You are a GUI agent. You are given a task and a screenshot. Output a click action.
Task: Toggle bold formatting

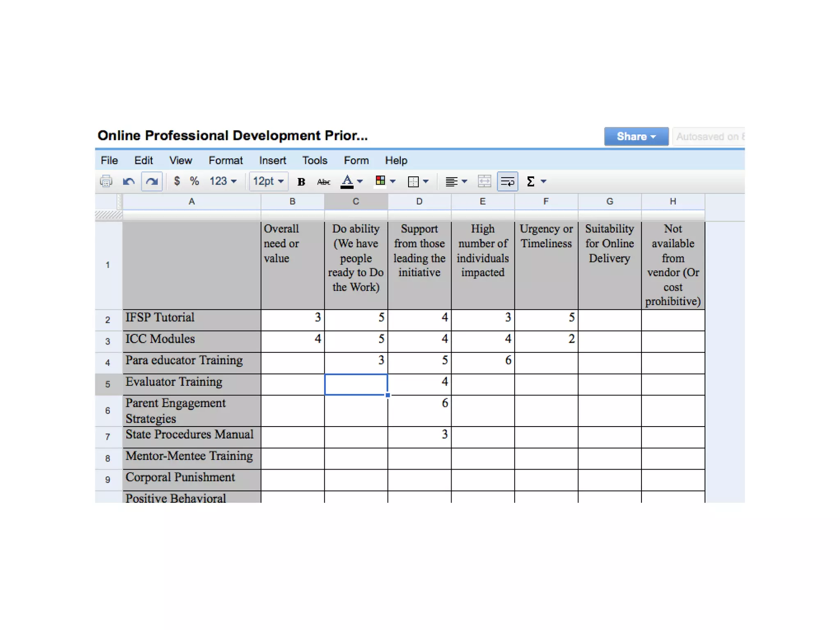pyautogui.click(x=301, y=181)
